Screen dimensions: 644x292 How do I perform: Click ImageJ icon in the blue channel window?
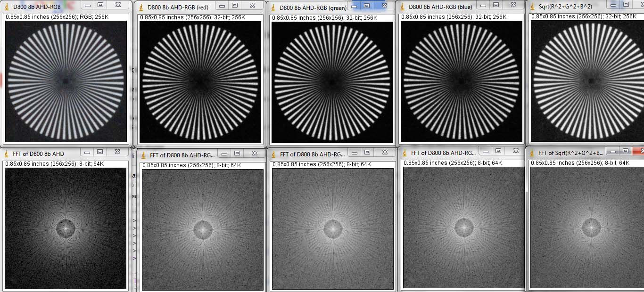[402, 7]
